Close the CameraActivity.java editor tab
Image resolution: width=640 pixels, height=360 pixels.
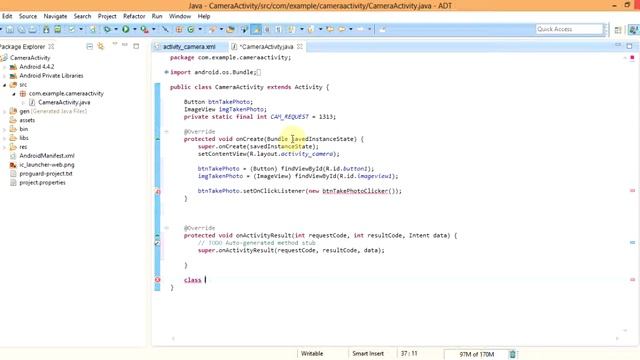[300, 47]
